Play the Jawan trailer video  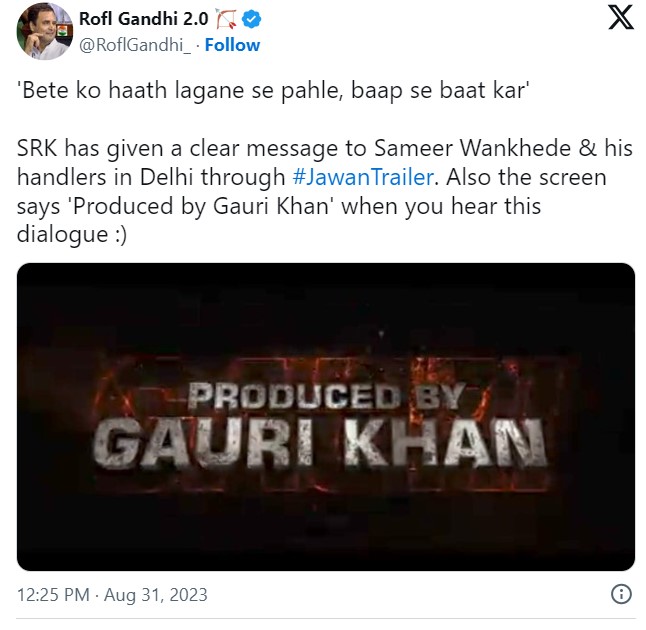tap(326, 416)
